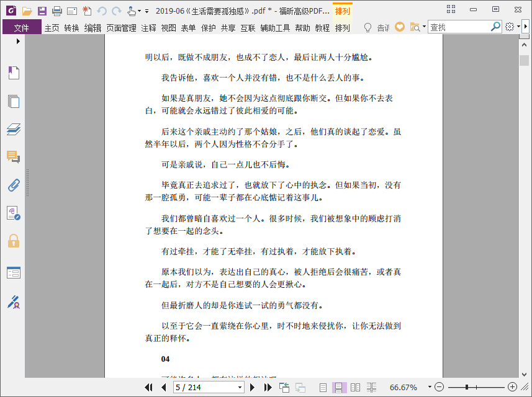Open the certificate pen sign panel
Image resolution: width=532 pixels, height=397 pixels.
(14, 301)
